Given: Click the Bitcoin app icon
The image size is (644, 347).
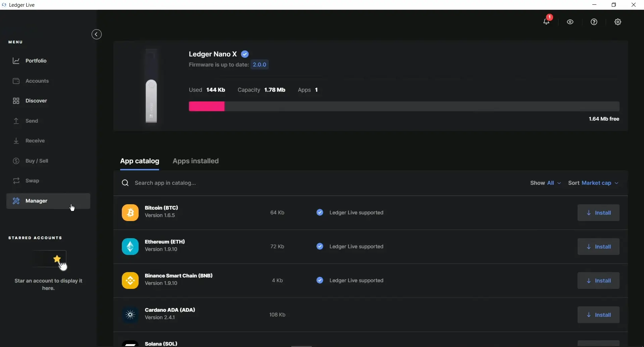Looking at the screenshot, I should click(x=130, y=213).
